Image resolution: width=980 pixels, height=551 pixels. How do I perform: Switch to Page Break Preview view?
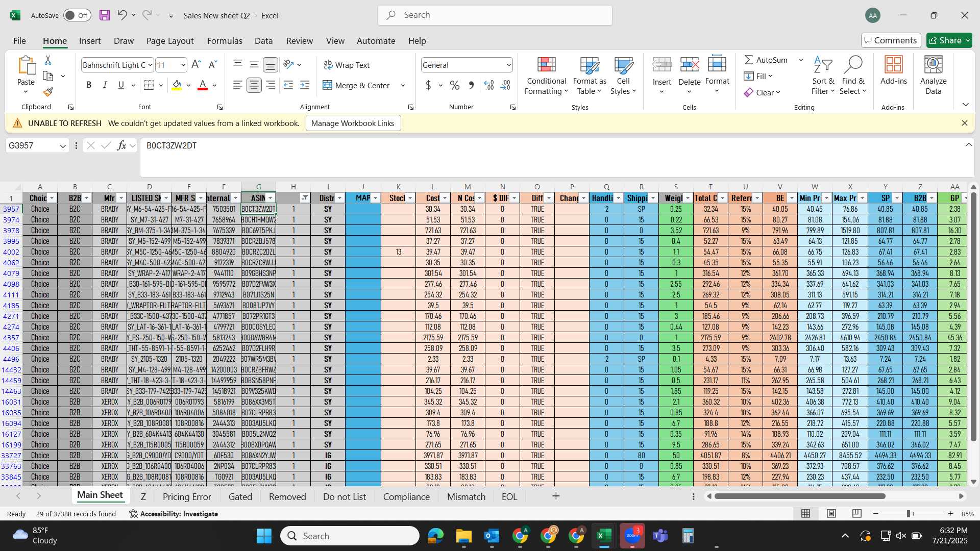coord(857,513)
